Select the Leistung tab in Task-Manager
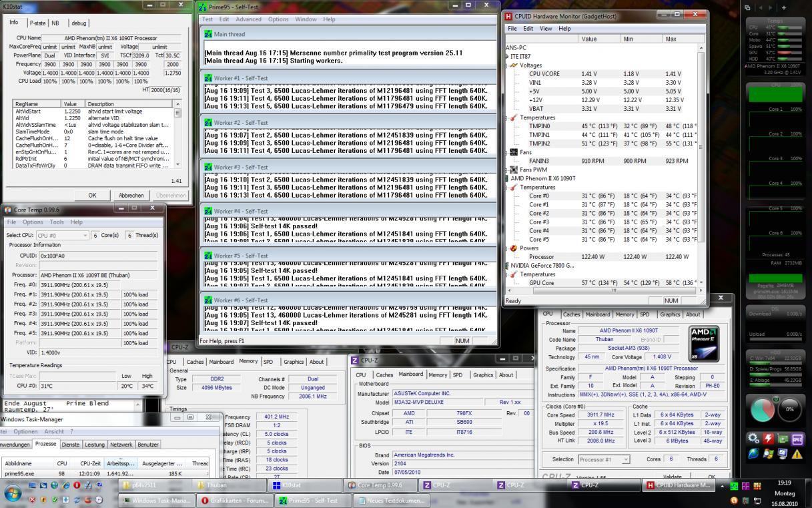The height and width of the screenshot is (508, 812). (95, 444)
